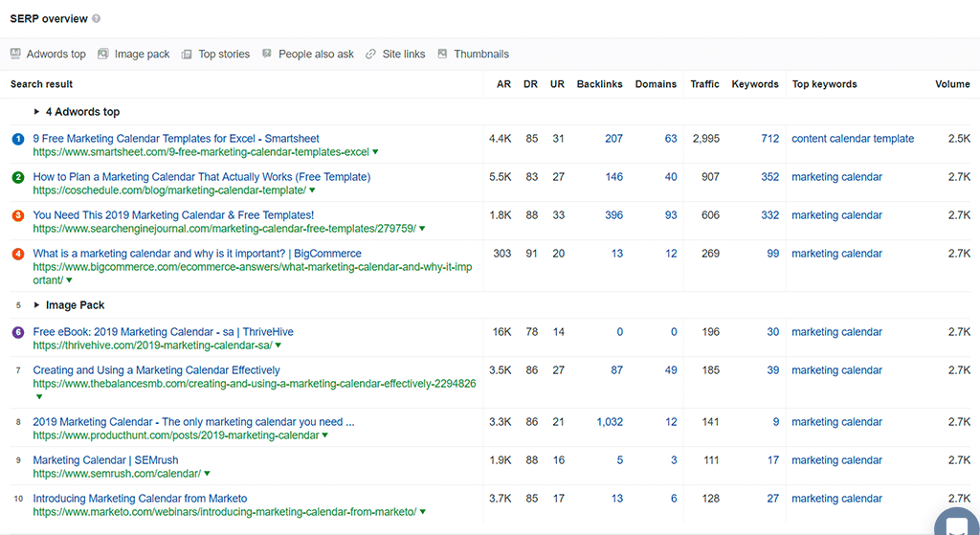Open Search Engine Journal's 93 referring domains
This screenshot has height=535, width=980.
click(671, 215)
